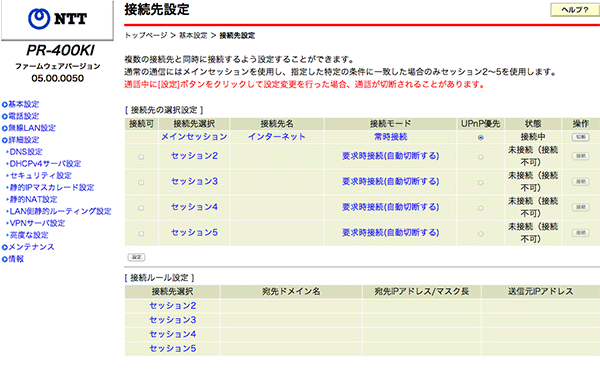Click the 接続 button in セッション5 row
Image resolution: width=600 pixels, height=375 pixels.
580,233
